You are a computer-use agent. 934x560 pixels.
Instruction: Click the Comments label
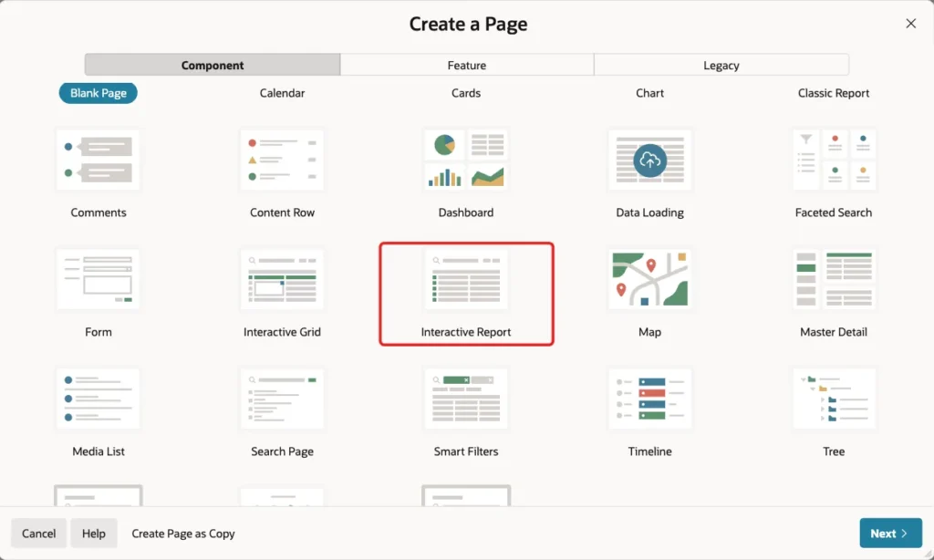click(99, 213)
